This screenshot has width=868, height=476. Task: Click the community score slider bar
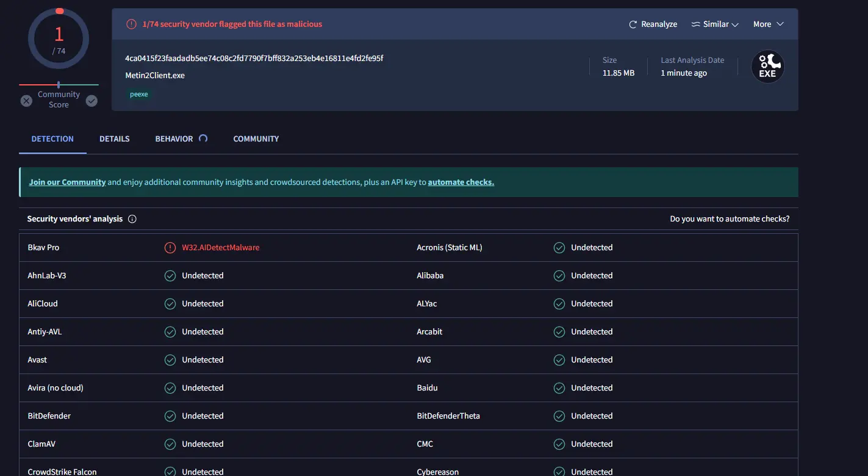tap(59, 85)
